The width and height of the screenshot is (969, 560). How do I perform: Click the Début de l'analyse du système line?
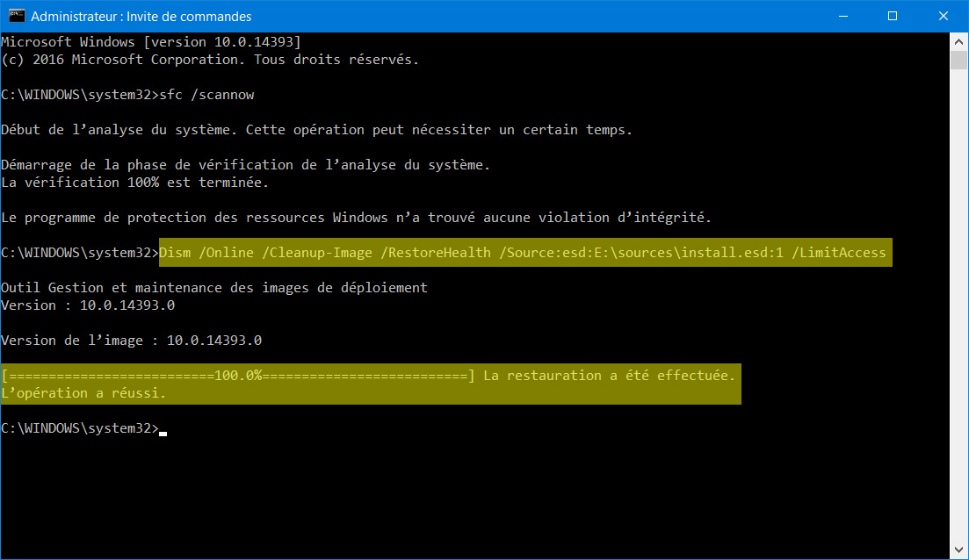(317, 130)
